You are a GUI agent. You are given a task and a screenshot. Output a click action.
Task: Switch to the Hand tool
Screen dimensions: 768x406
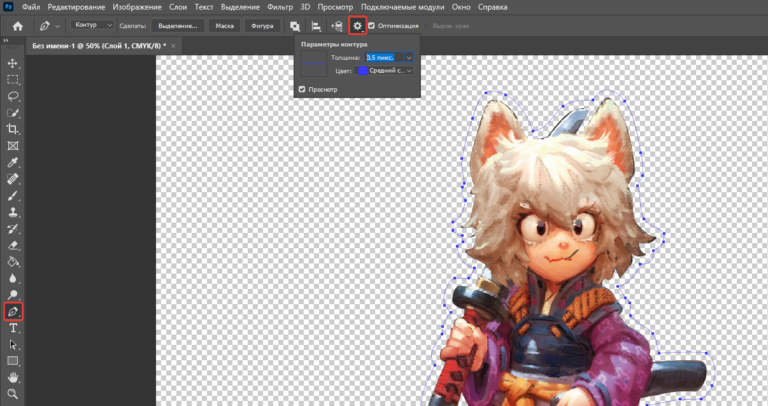click(x=13, y=377)
